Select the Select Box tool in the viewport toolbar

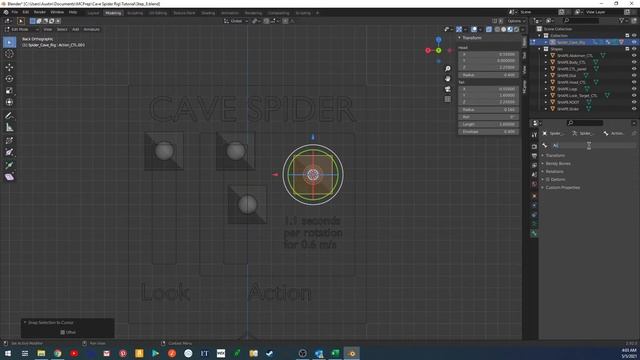tap(9, 42)
